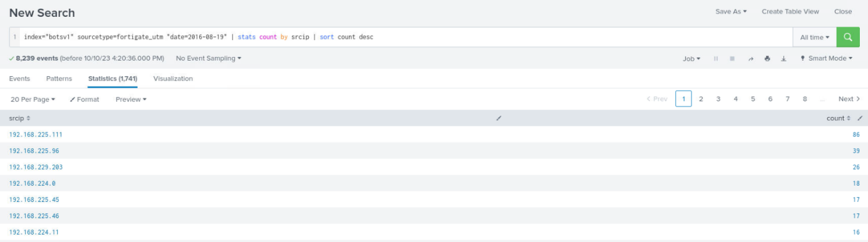Change search mode via Smart Mode dropdown
The height and width of the screenshot is (242, 868).
pyautogui.click(x=827, y=59)
